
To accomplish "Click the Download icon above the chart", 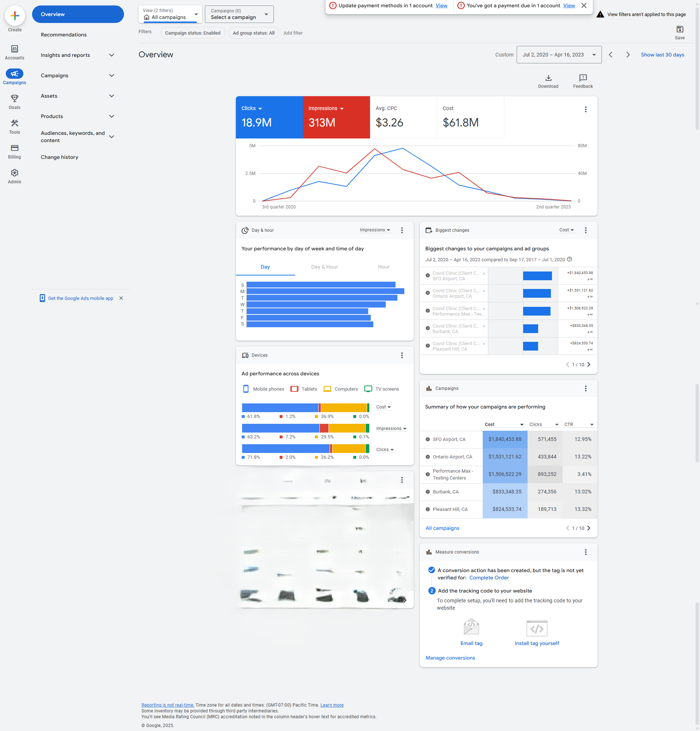I will pyautogui.click(x=548, y=78).
